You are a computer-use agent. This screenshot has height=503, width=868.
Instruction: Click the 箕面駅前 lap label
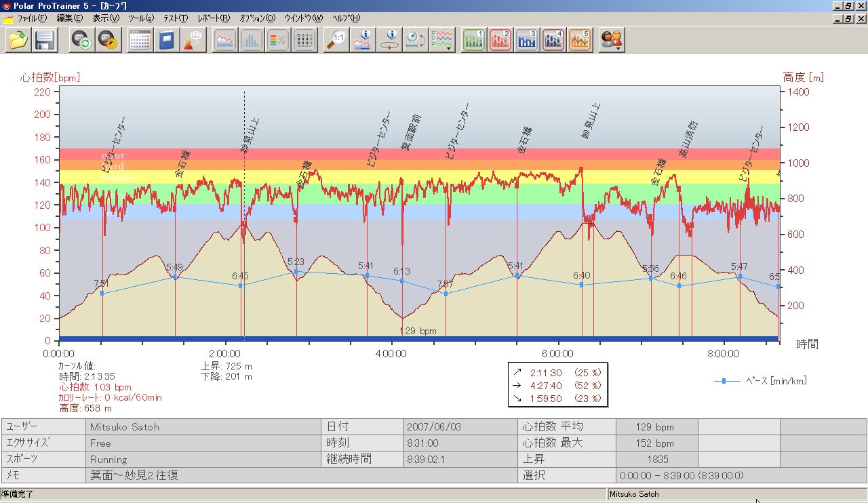click(412, 132)
